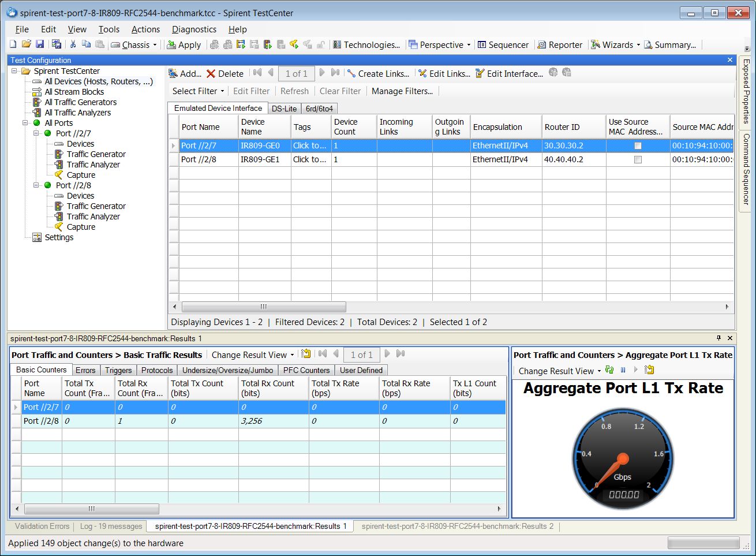
Task: Click the results table horizontal scrollbar
Action: click(91, 509)
